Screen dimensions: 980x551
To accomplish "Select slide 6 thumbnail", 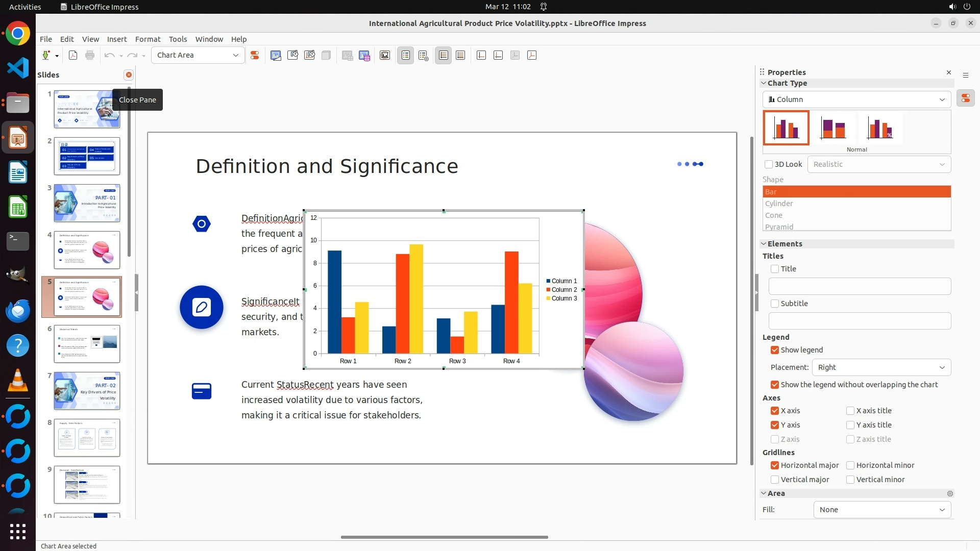I will pyautogui.click(x=87, y=344).
